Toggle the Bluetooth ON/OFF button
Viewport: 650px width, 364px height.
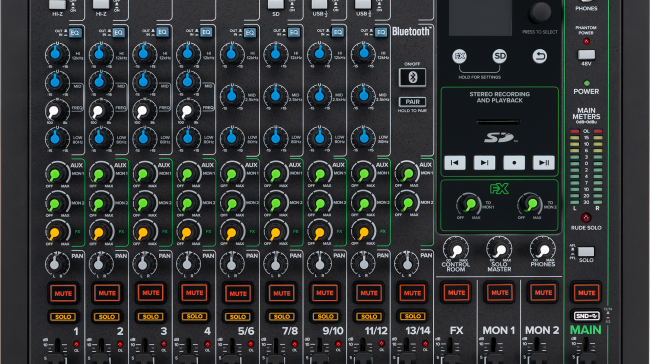tap(412, 78)
